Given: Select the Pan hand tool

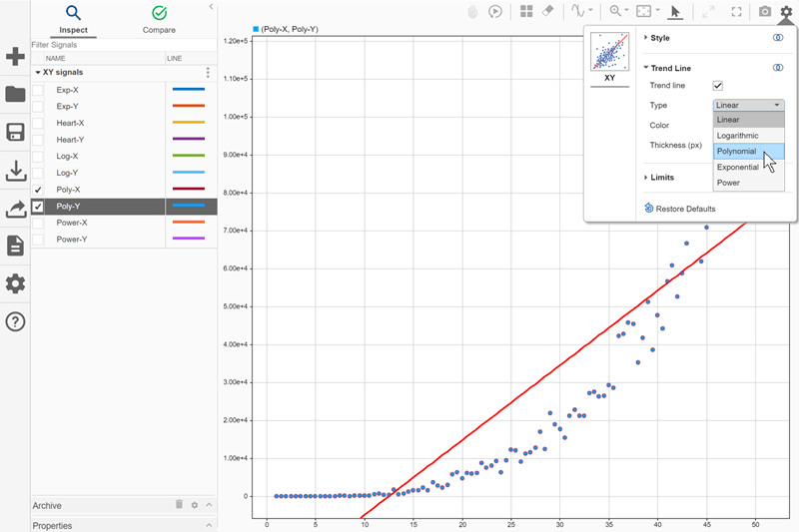Looking at the screenshot, I should (472, 12).
